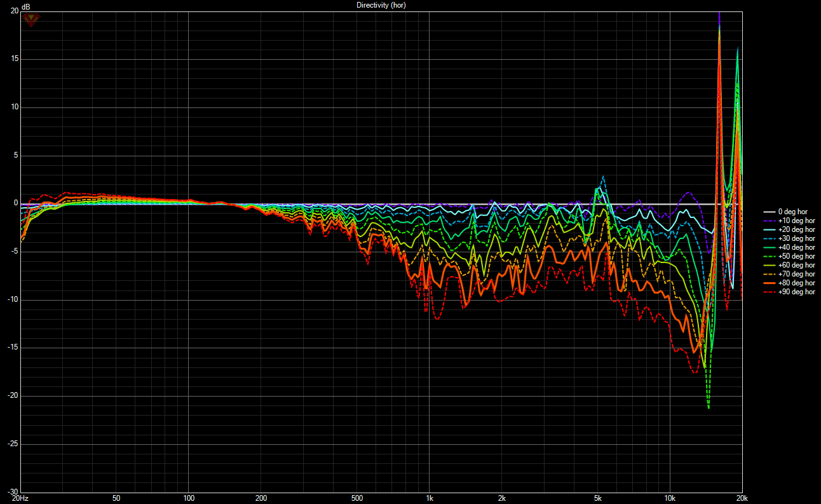This screenshot has height=504, width=821.
Task: Click the "100" frequency axis label
Action: (x=188, y=498)
